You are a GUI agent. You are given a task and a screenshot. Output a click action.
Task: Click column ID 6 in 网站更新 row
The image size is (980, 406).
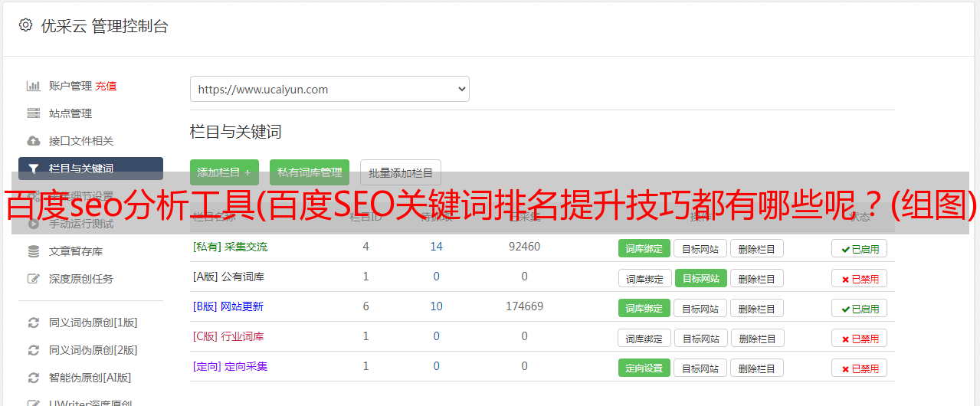click(x=365, y=306)
